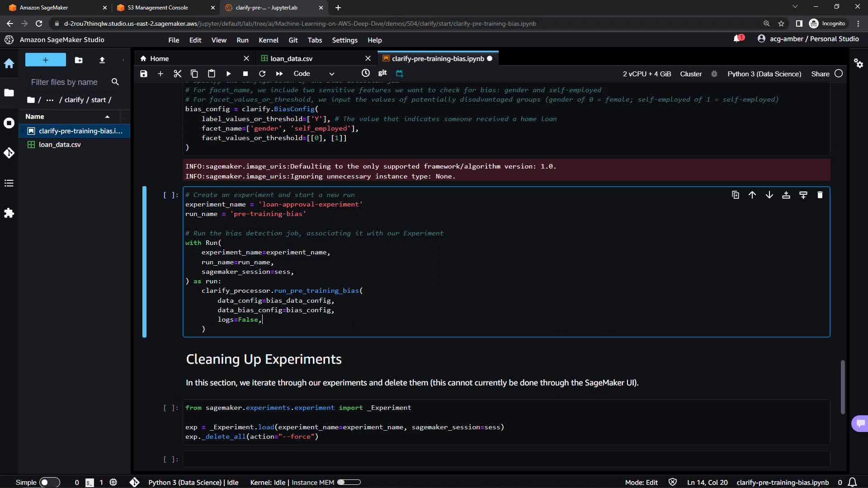Switch to the loan_data.csv tab
This screenshot has height=488, width=868.
292,59
